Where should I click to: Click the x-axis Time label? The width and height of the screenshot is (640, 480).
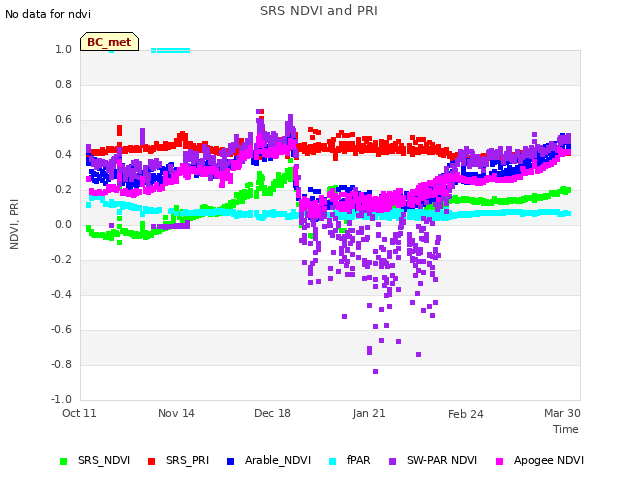[566, 429]
